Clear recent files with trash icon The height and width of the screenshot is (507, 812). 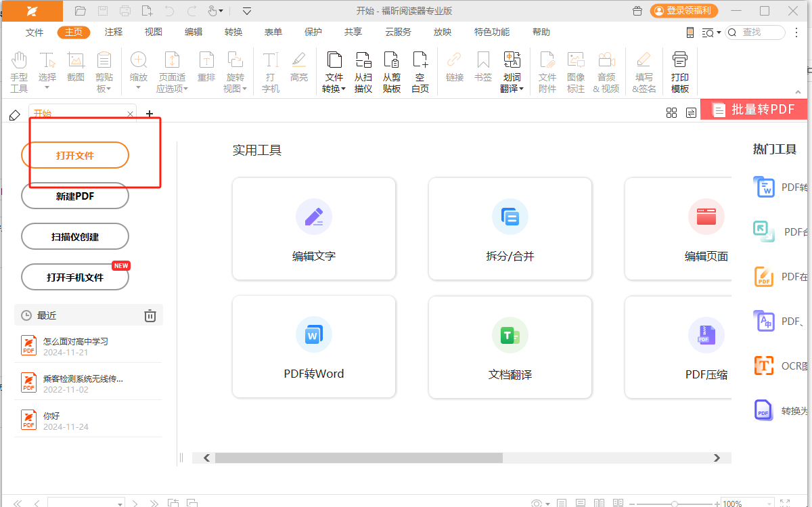[150, 315]
